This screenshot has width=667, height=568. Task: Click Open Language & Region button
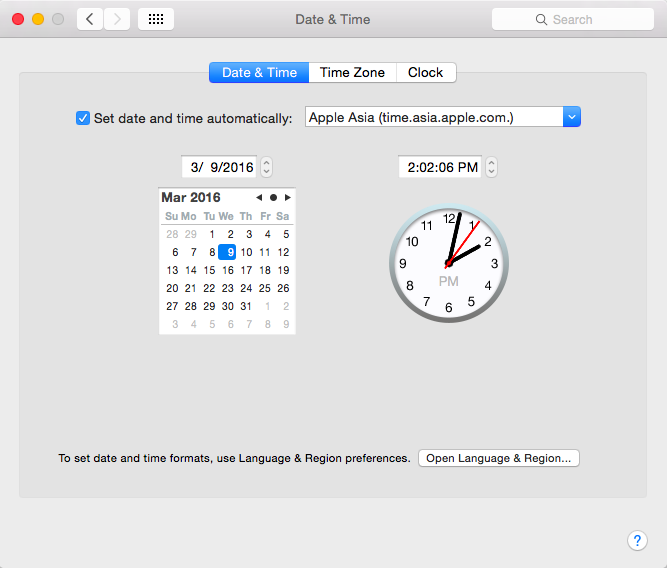point(498,458)
